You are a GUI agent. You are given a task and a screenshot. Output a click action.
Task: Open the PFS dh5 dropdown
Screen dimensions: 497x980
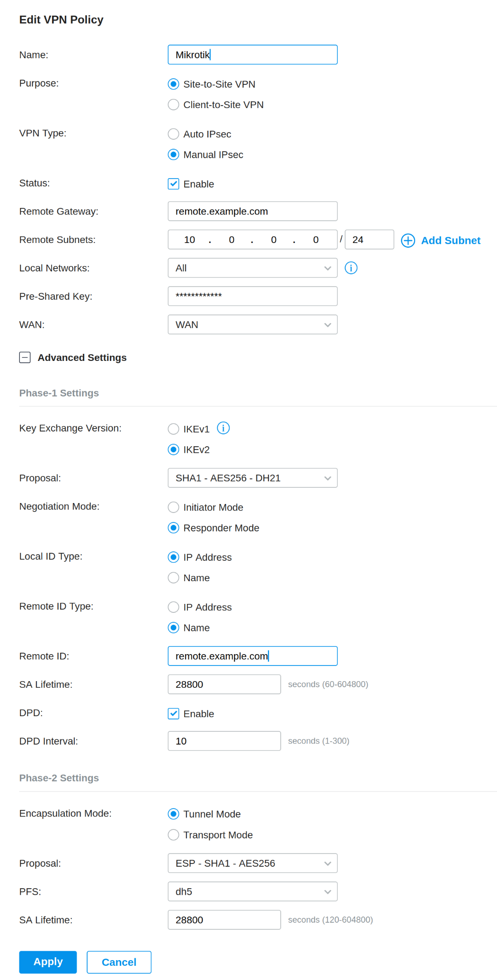pyautogui.click(x=252, y=891)
